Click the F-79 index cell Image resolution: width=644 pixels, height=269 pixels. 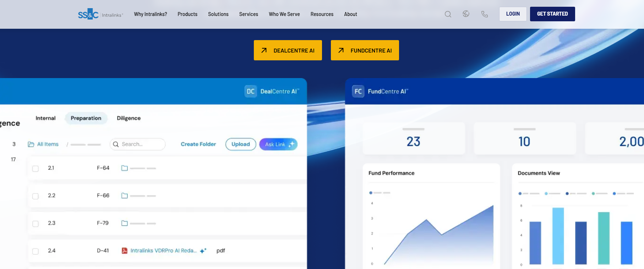pyautogui.click(x=103, y=223)
